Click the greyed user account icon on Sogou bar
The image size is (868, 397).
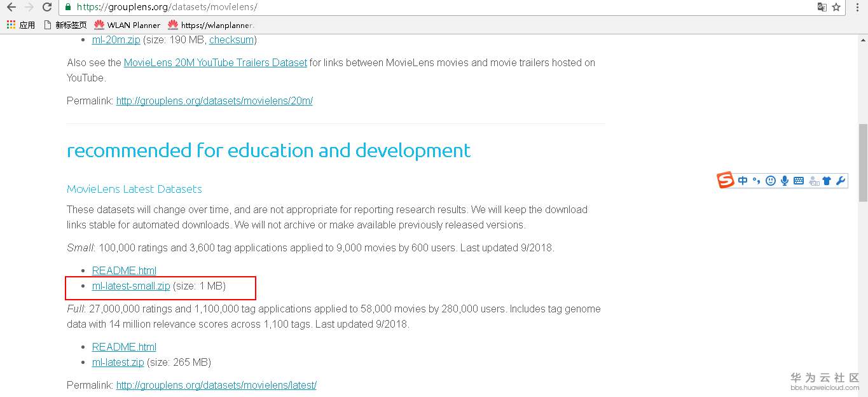(x=814, y=181)
